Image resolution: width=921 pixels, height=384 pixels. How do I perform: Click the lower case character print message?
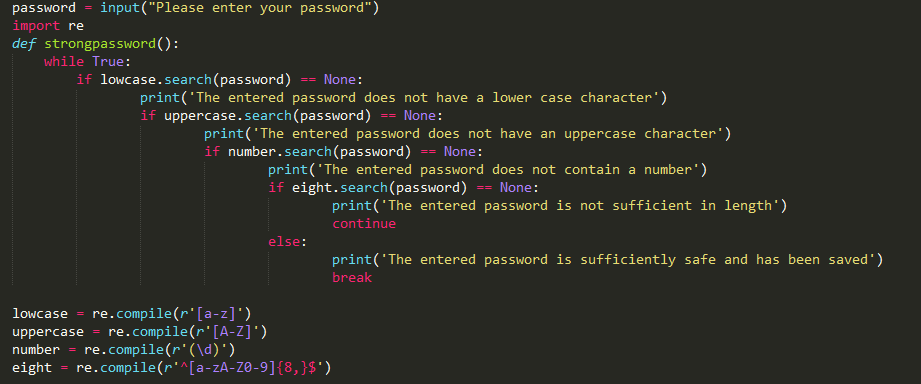pyautogui.click(x=422, y=98)
